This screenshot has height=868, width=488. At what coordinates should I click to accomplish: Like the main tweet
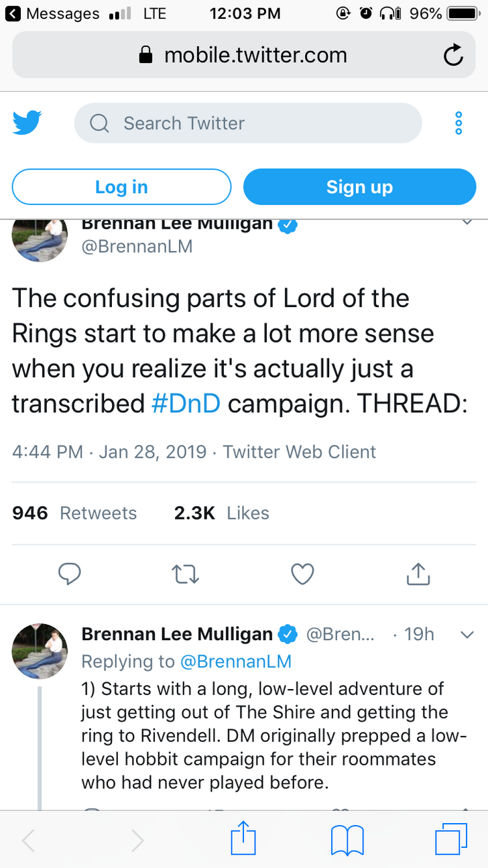302,574
